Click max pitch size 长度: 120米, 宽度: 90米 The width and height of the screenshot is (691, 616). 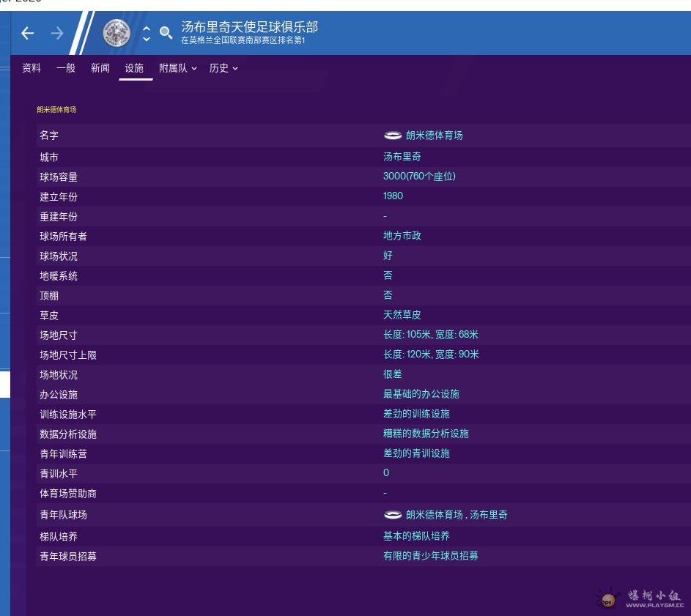point(431,355)
